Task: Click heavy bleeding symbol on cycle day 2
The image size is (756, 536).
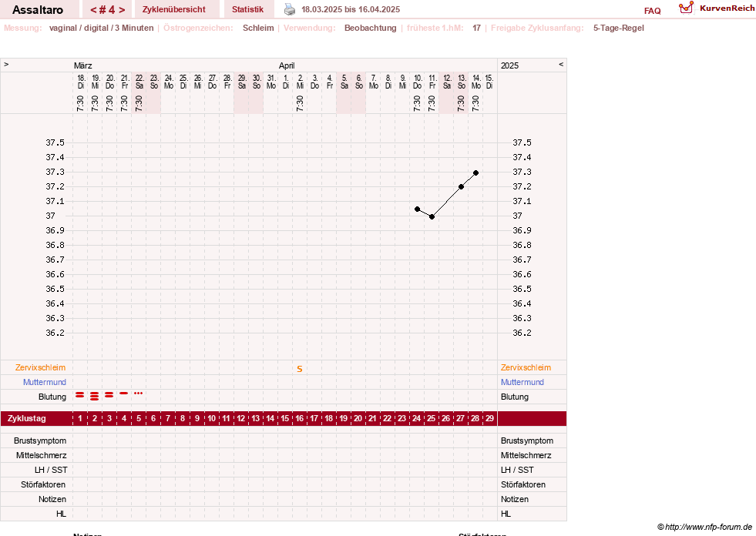Action: coord(95,396)
